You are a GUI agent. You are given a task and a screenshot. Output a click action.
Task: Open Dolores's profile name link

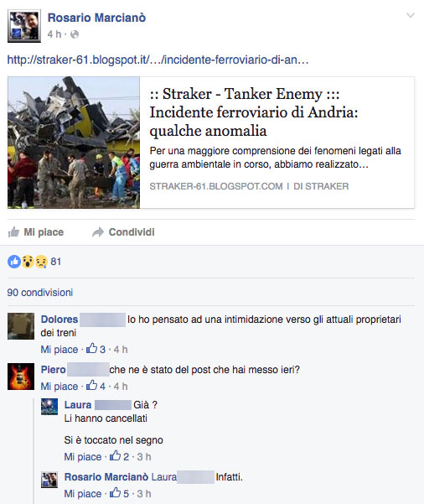coord(59,320)
